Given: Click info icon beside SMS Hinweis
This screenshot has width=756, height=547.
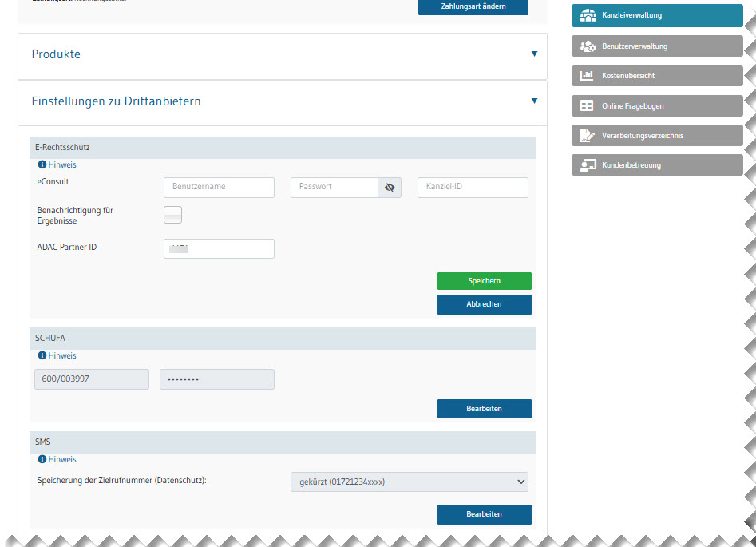Looking at the screenshot, I should 42,459.
